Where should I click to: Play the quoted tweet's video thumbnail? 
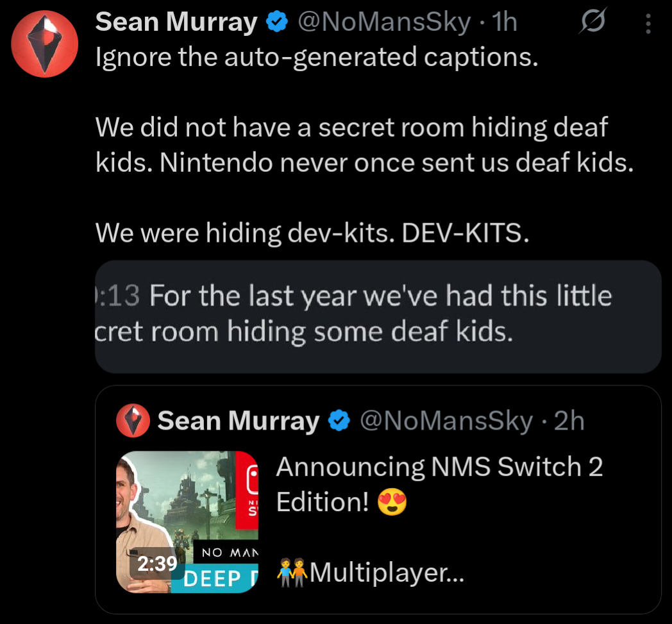coord(187,513)
